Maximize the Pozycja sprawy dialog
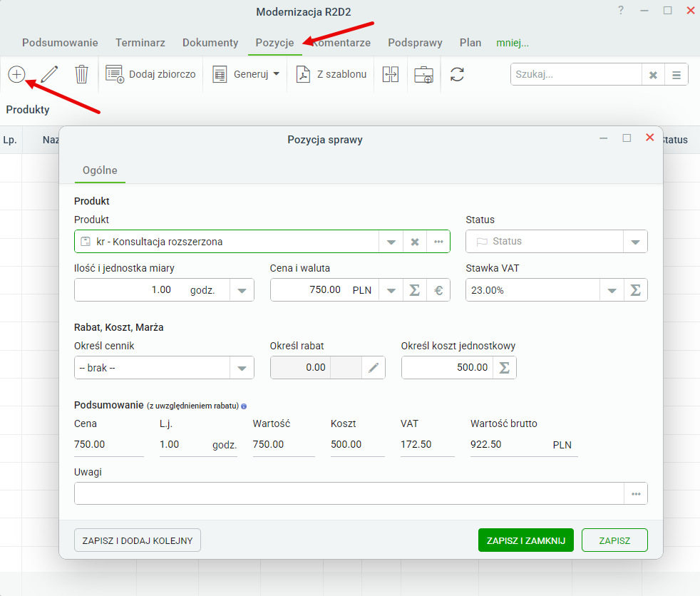Viewport: 700px width, 596px height. (627, 138)
